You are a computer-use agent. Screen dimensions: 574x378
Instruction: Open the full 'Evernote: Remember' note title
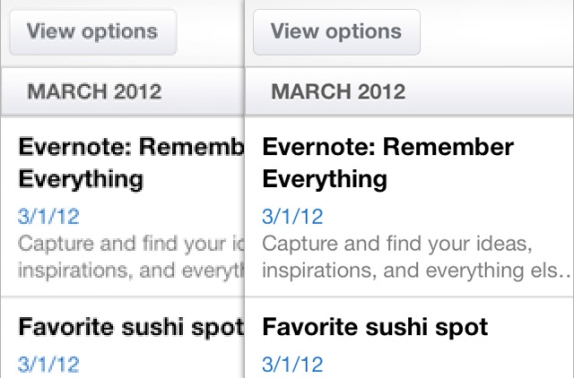pyautogui.click(x=388, y=147)
